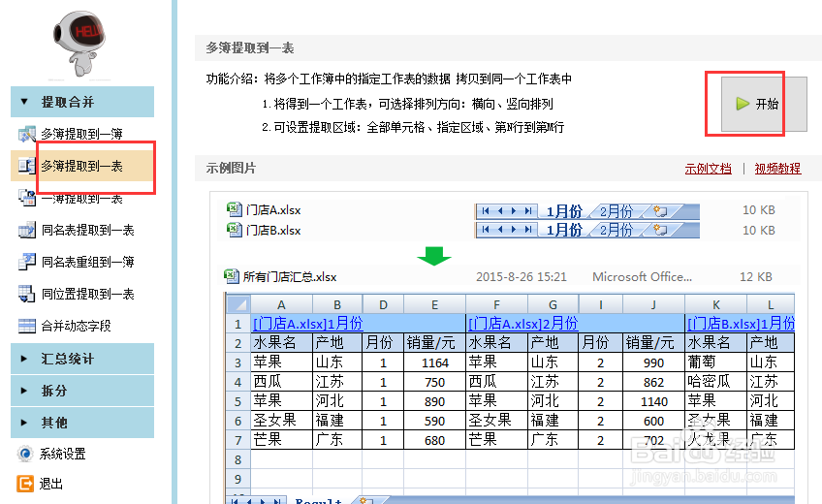Open 合并动态字段 function
This screenshot has width=822, height=504.
(76, 326)
